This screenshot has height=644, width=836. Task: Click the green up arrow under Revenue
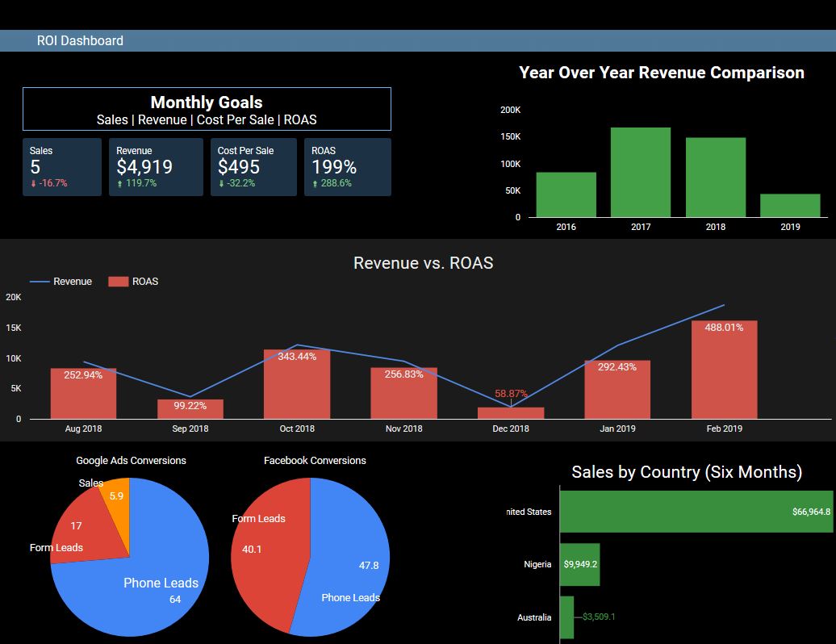tap(119, 184)
